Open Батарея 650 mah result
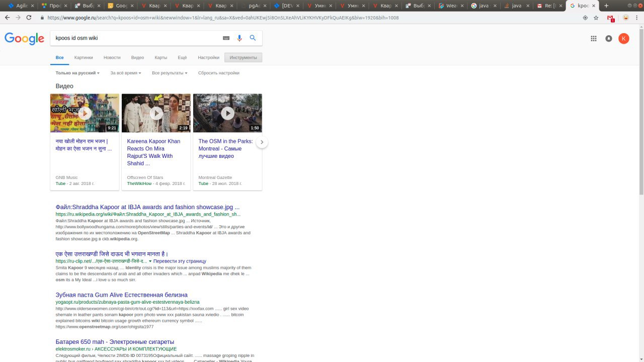The image size is (644, 362). click(115, 342)
